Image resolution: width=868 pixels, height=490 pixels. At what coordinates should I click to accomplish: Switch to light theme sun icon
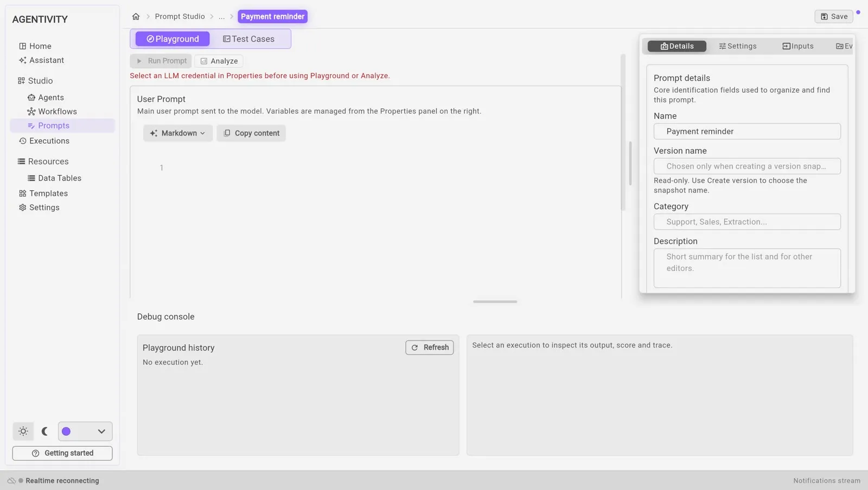point(23,431)
